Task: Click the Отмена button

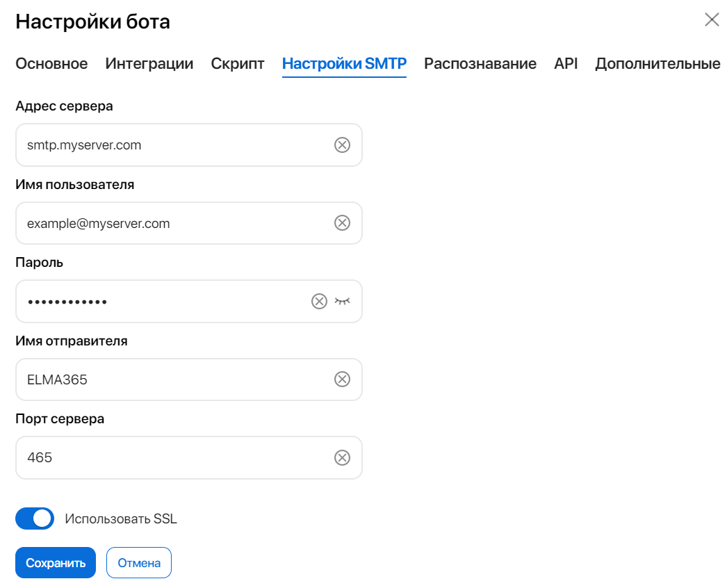Action: click(138, 562)
